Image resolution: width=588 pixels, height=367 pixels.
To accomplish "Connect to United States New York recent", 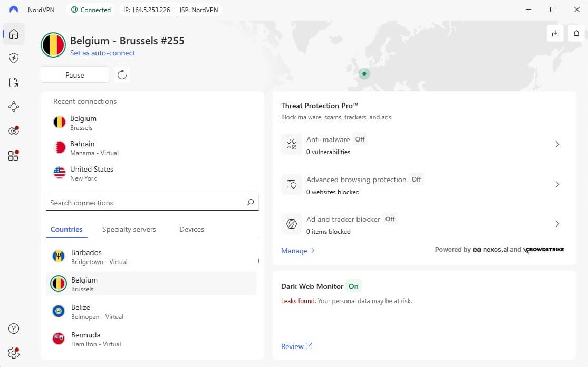I will pos(152,173).
